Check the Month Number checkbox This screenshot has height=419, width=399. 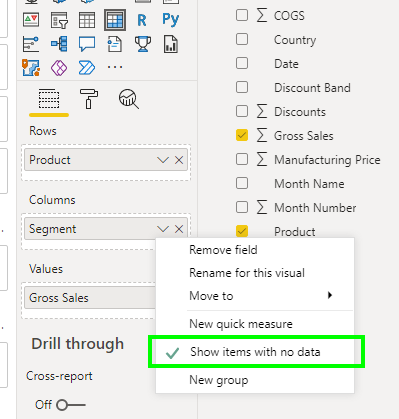(x=242, y=207)
